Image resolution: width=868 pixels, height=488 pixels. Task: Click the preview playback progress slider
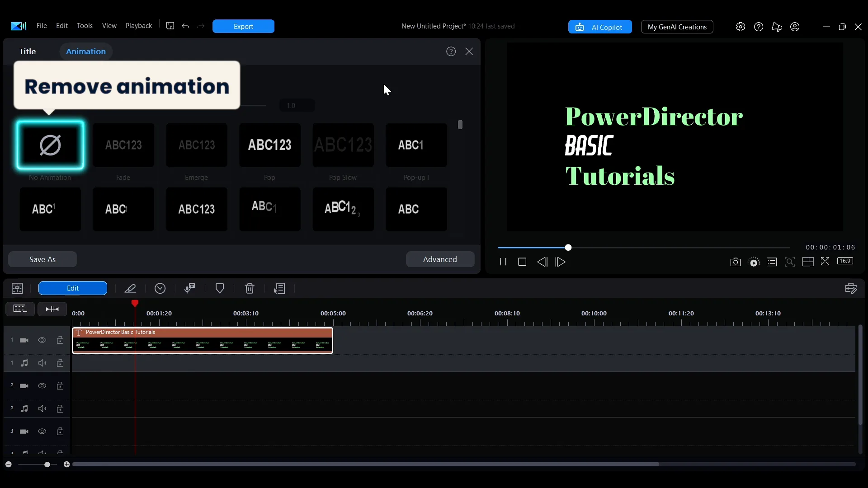644,248
